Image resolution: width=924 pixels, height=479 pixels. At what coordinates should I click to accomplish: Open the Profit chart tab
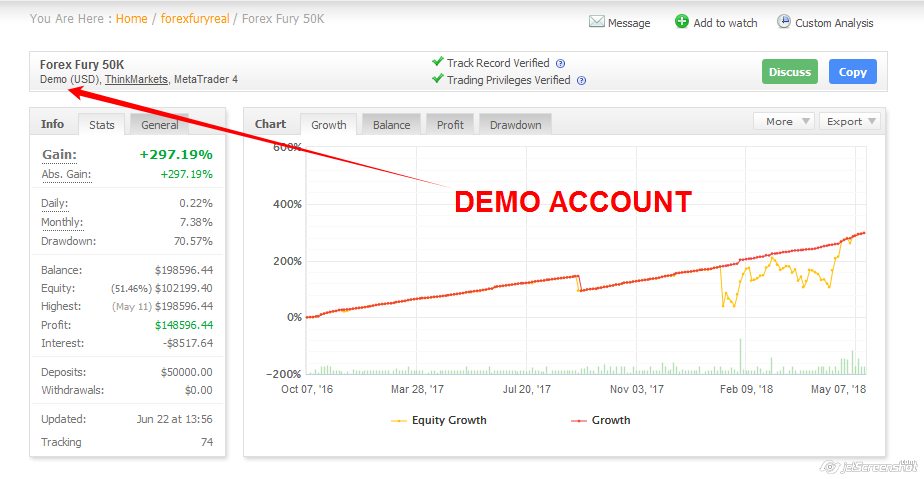pos(450,125)
